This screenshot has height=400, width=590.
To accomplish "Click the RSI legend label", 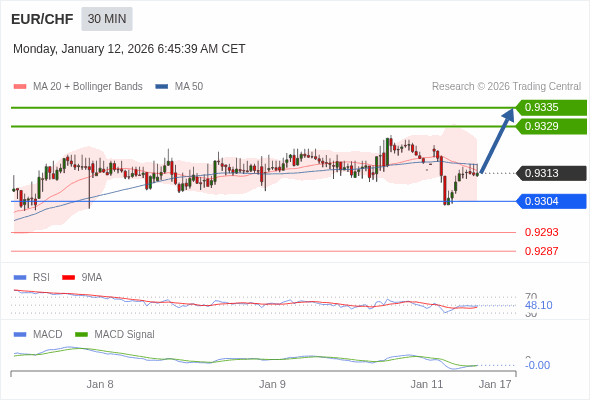I will [x=41, y=278].
